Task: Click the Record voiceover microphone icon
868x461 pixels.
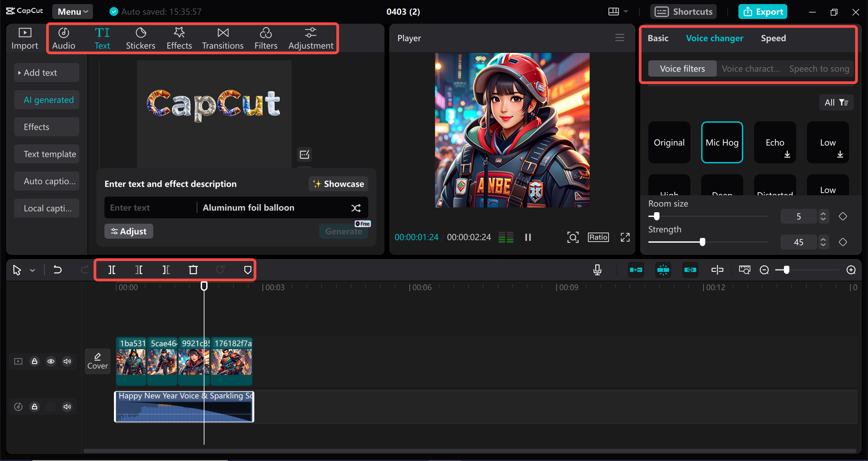Action: (x=597, y=270)
